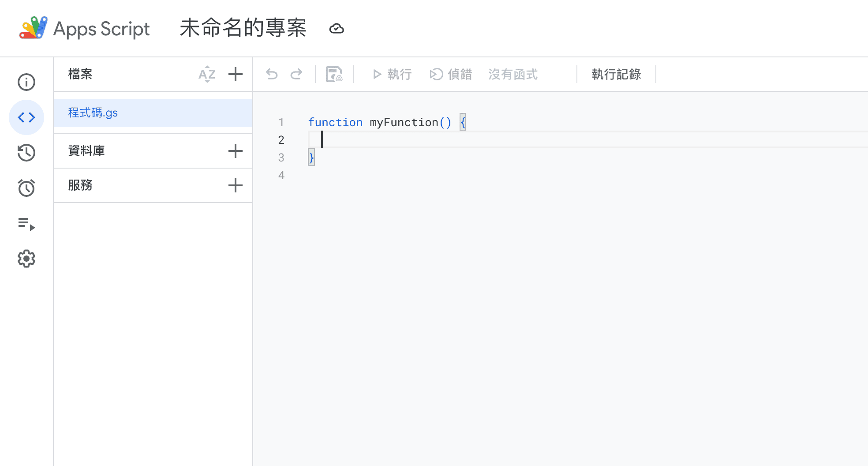Open the project history icon
This screenshot has height=466, width=868.
26,153
